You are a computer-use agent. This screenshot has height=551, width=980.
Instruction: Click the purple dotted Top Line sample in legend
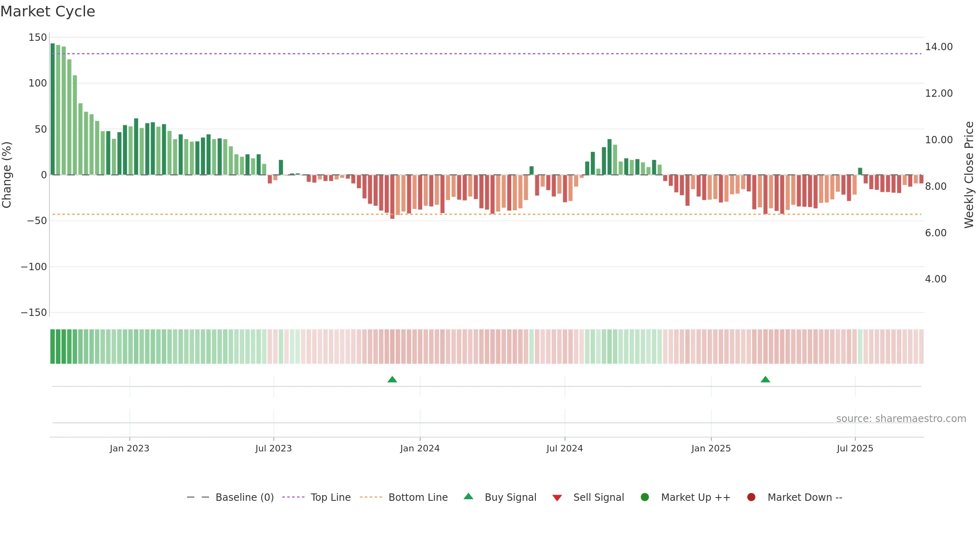click(x=293, y=497)
